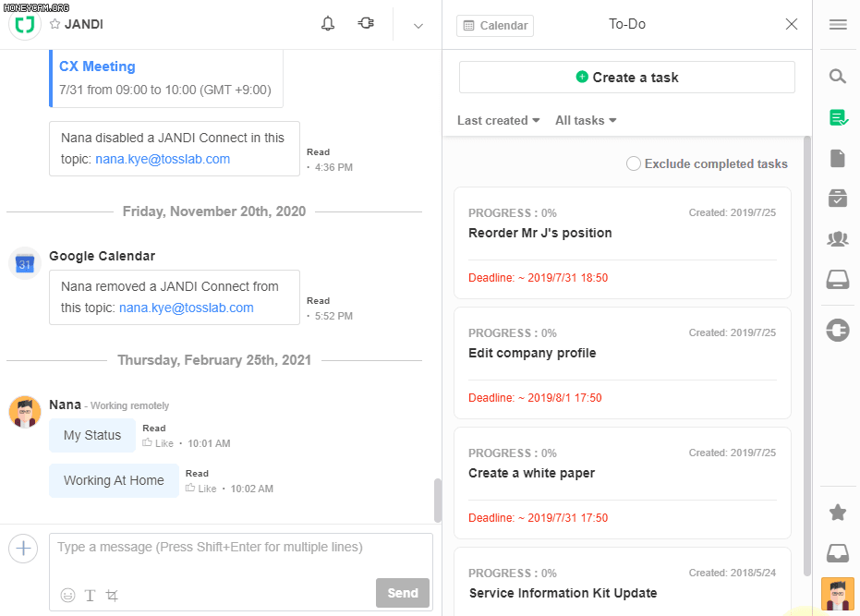The height and width of the screenshot is (616, 860).
Task: Click Created: 2018/5/24 text
Action: pos(733,574)
